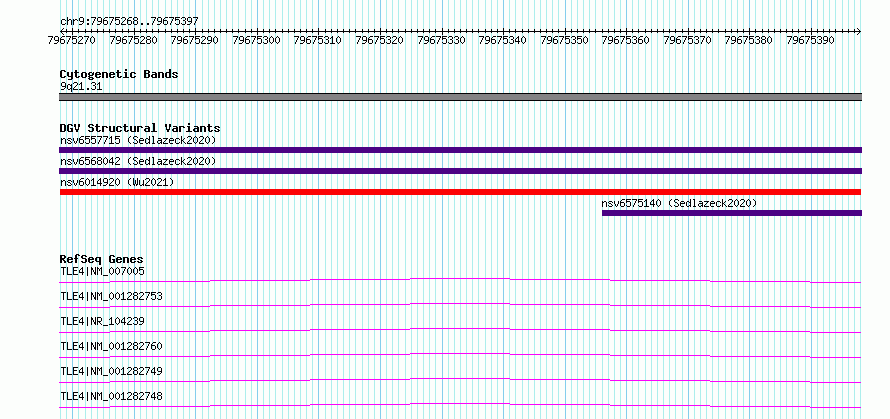The width and height of the screenshot is (890, 419).
Task: Click ruler position 79675330
Action: tap(441, 40)
